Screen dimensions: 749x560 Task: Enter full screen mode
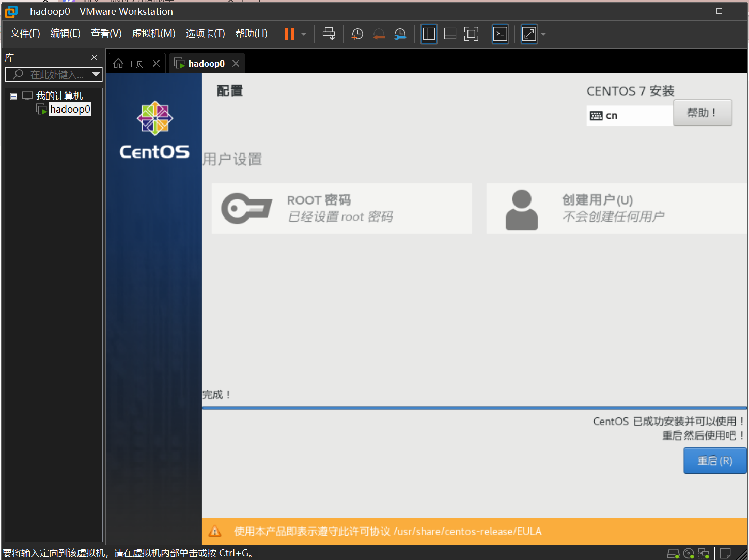471,34
